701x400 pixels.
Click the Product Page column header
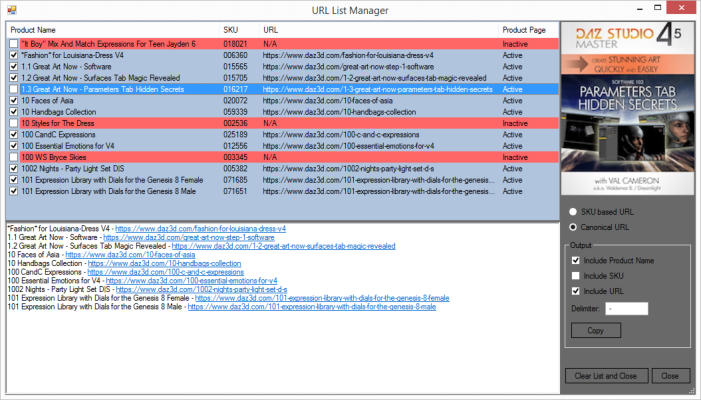525,30
